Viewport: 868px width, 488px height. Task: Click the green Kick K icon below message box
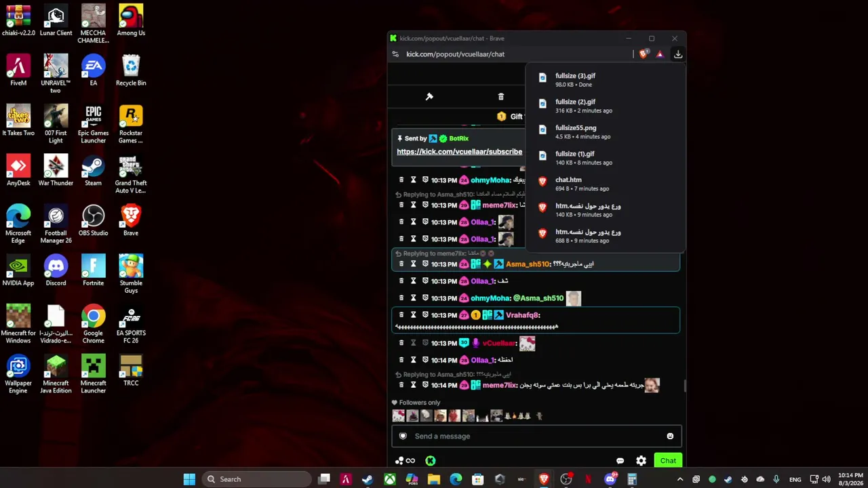[x=430, y=461]
